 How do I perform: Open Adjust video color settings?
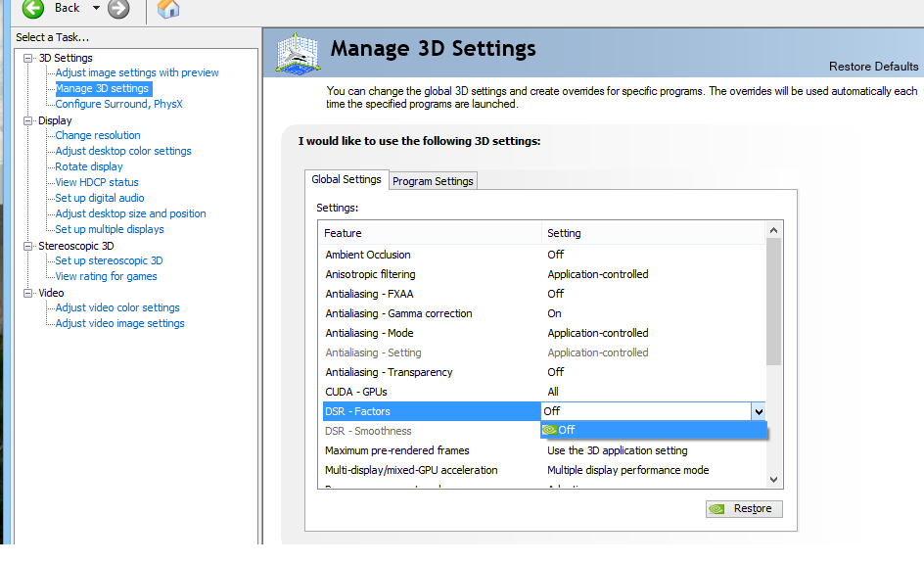117,307
